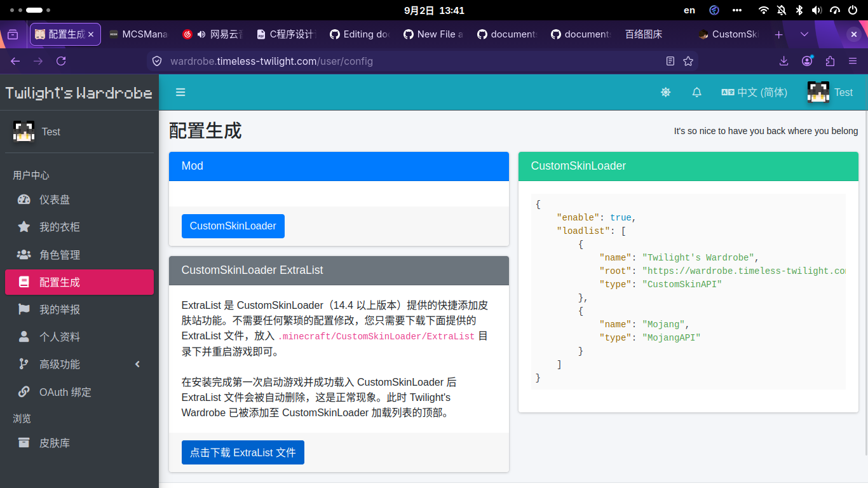Screen dimensions: 868x488
Task: Reload the page with refresh icon
Action: [61, 61]
